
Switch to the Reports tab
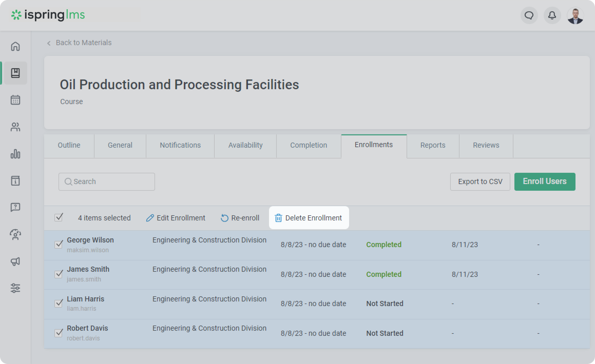click(x=433, y=145)
